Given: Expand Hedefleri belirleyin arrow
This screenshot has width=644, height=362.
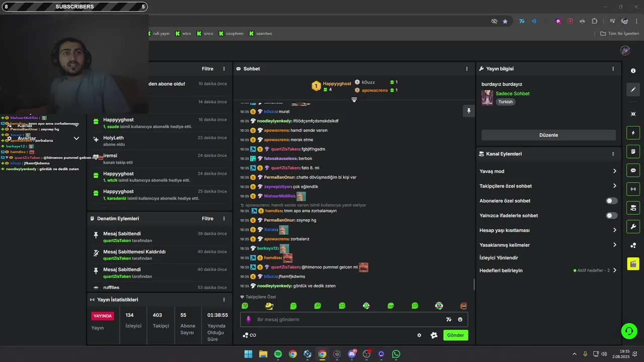Looking at the screenshot, I should point(614,270).
